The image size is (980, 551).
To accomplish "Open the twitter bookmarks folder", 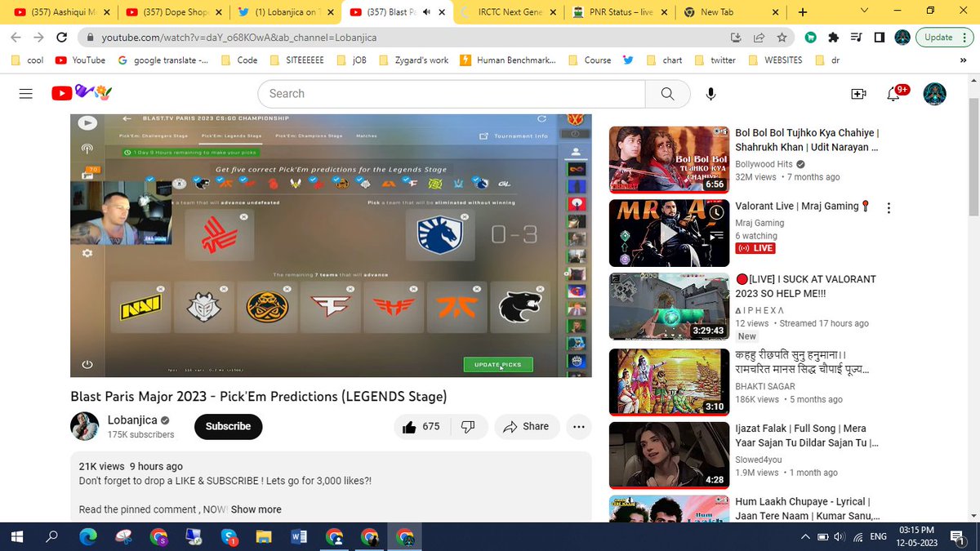I will pos(715,60).
